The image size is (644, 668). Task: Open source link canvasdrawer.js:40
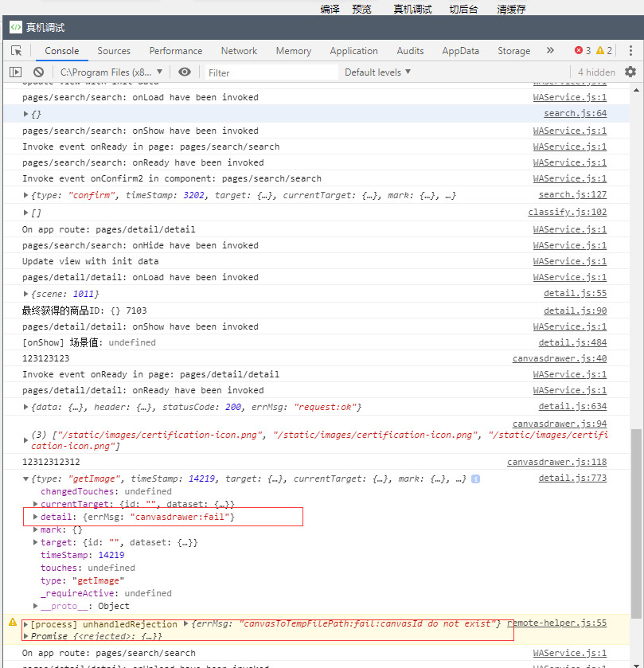click(560, 358)
